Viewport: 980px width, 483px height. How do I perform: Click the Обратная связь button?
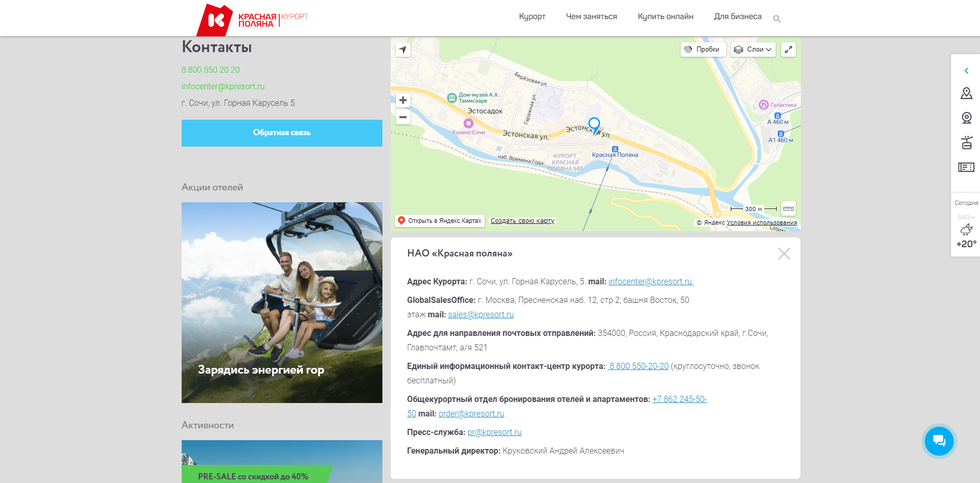pyautogui.click(x=282, y=133)
